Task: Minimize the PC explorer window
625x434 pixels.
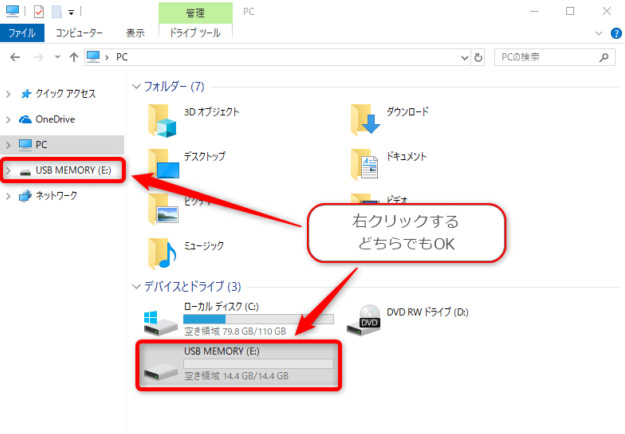Action: coord(534,11)
